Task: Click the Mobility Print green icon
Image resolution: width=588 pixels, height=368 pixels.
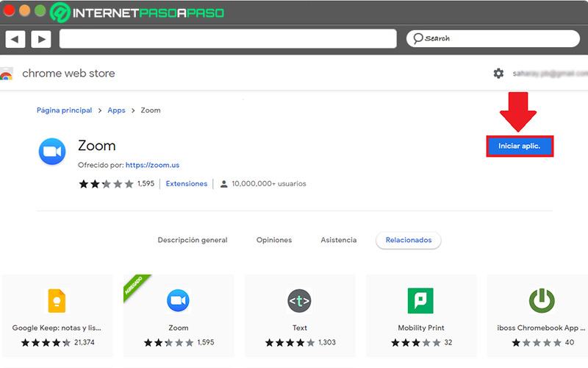Action: [420, 301]
